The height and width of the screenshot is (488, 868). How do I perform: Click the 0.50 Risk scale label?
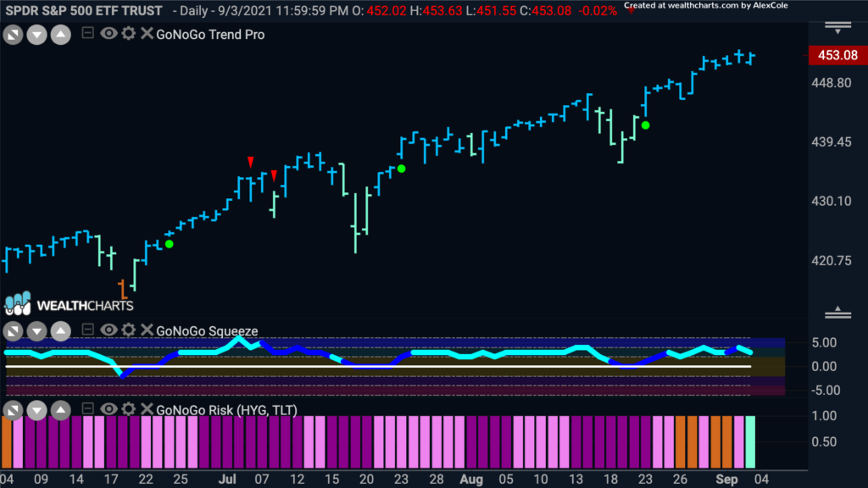[824, 442]
